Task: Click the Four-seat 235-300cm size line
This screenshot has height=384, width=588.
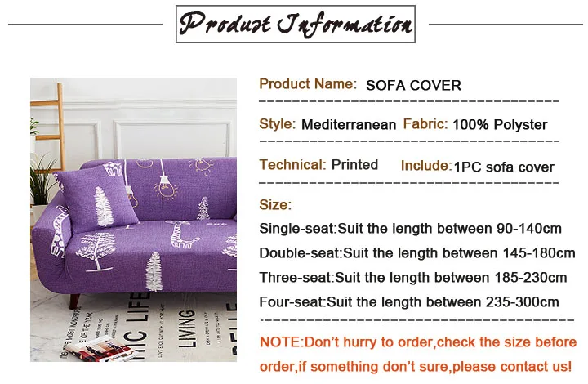Action: [x=409, y=301]
